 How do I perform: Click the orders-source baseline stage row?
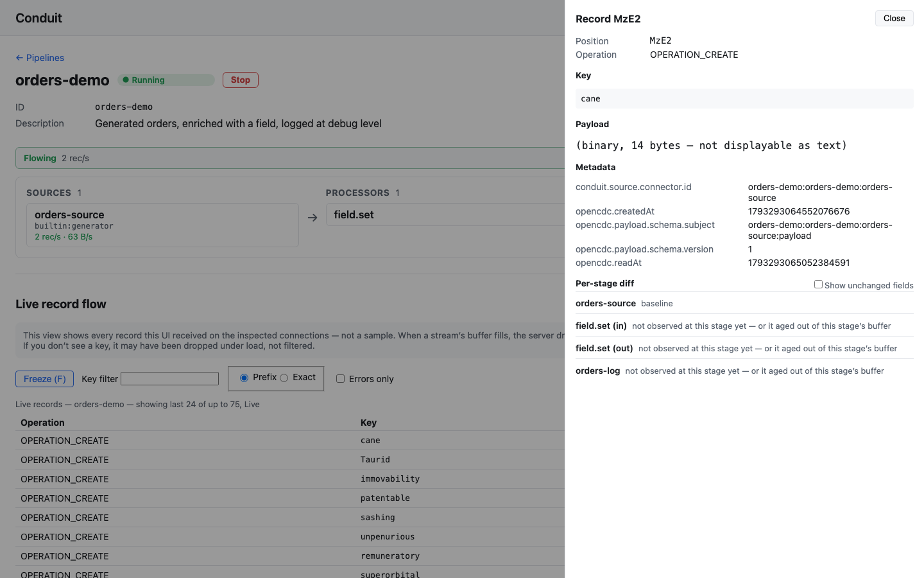tap(744, 303)
